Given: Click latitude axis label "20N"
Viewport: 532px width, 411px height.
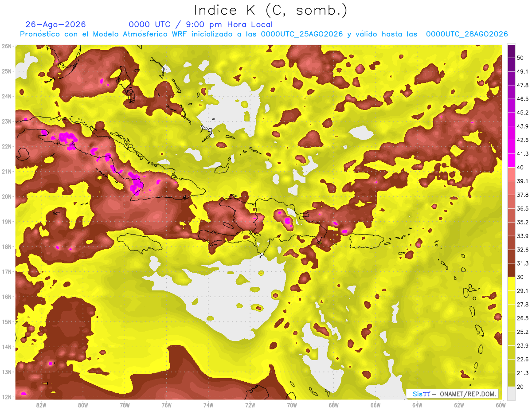Looking at the screenshot, I should pos(7,197).
